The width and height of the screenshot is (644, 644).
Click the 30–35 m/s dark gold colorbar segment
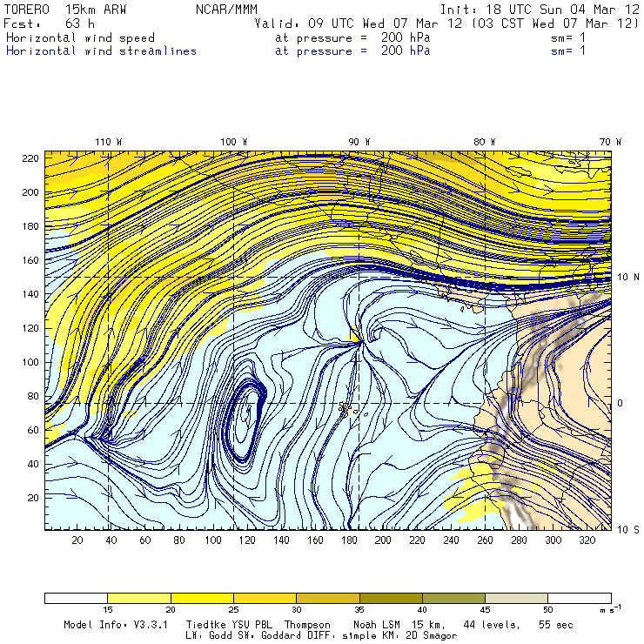pos(328,598)
